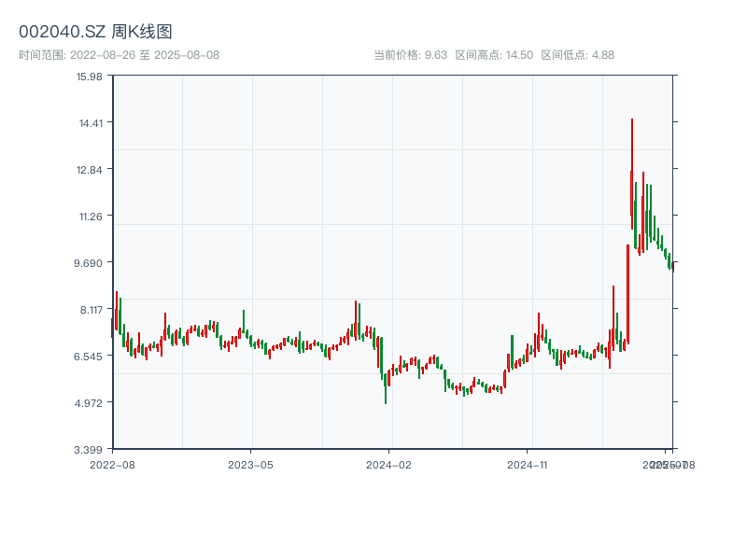Image resolution: width=747 pixels, height=560 pixels.
Task: Click the interval high label 区间高点: 14.50
Action: (x=494, y=55)
